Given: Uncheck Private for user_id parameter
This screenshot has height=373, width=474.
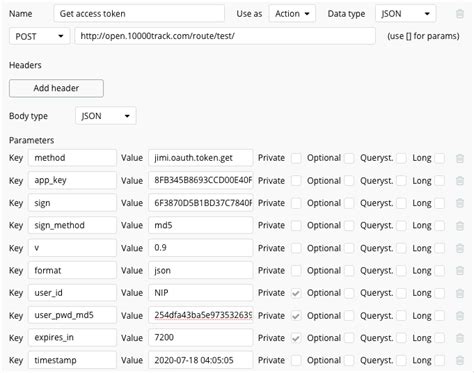Looking at the screenshot, I should tap(296, 293).
